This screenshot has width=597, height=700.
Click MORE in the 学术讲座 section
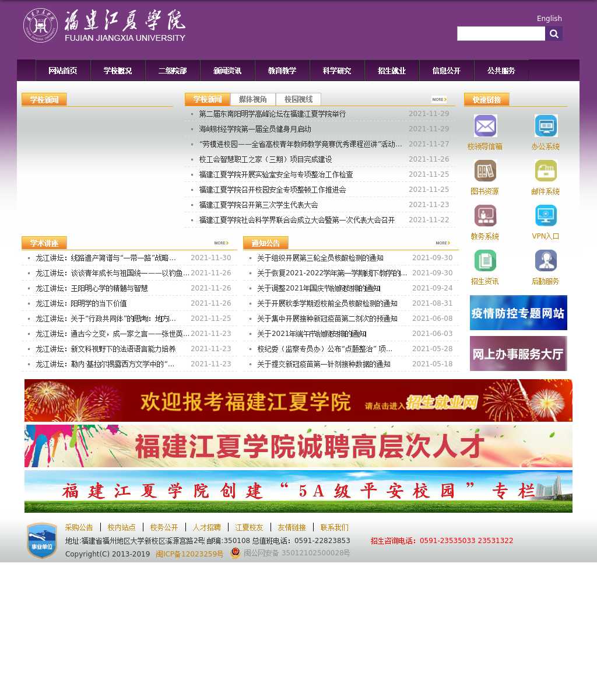(x=221, y=243)
